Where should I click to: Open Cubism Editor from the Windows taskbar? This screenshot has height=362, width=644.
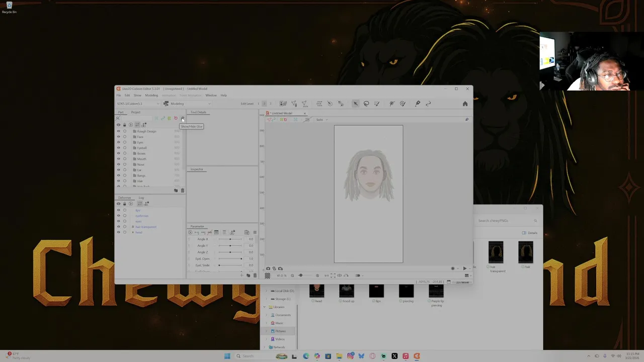(x=417, y=356)
